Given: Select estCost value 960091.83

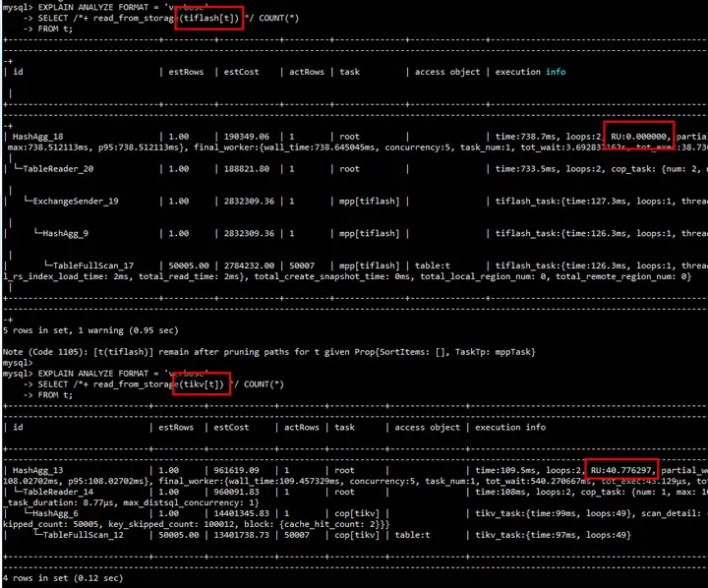Looking at the screenshot, I should [236, 492].
